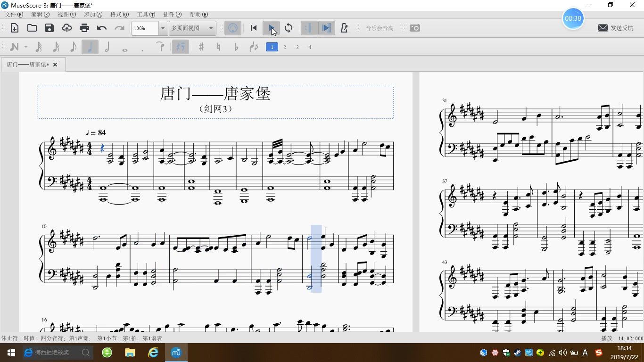Select voice 4
Viewport: 644px width, 362px height.
click(310, 47)
